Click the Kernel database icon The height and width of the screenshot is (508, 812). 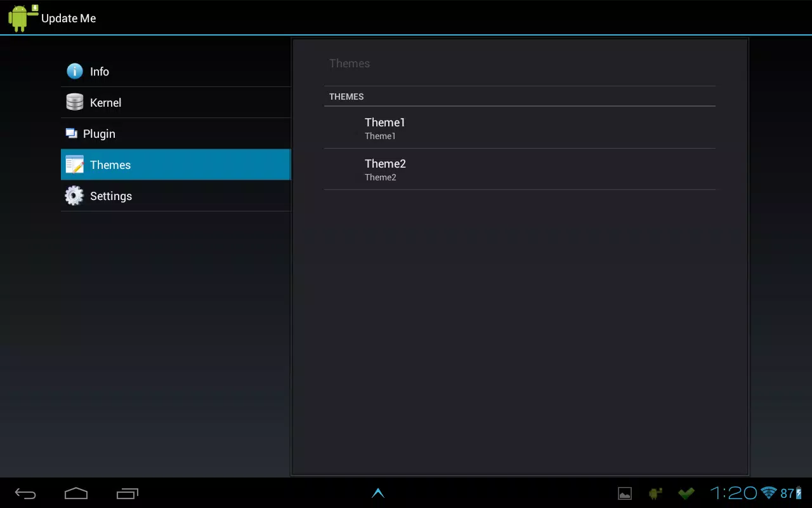click(x=75, y=102)
